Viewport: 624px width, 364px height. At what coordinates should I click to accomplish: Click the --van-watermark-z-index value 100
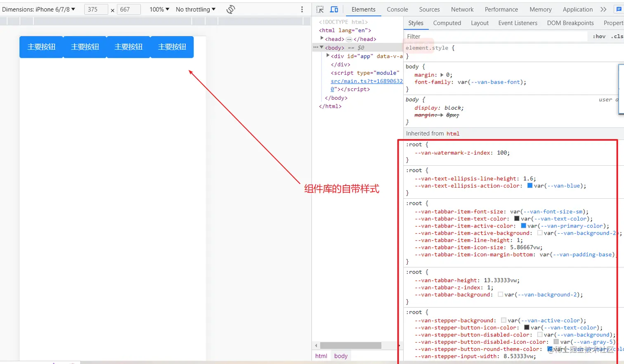point(502,153)
